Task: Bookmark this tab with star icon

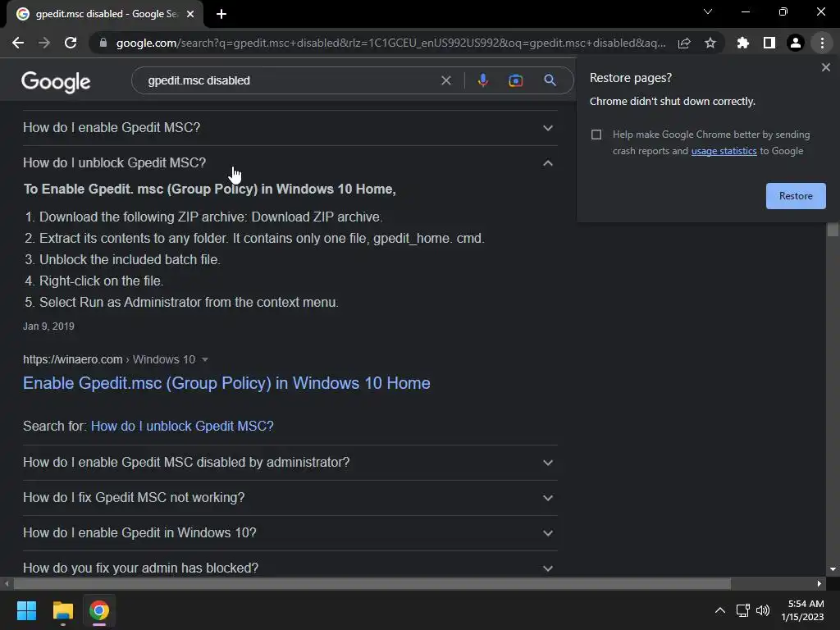Action: 710,43
